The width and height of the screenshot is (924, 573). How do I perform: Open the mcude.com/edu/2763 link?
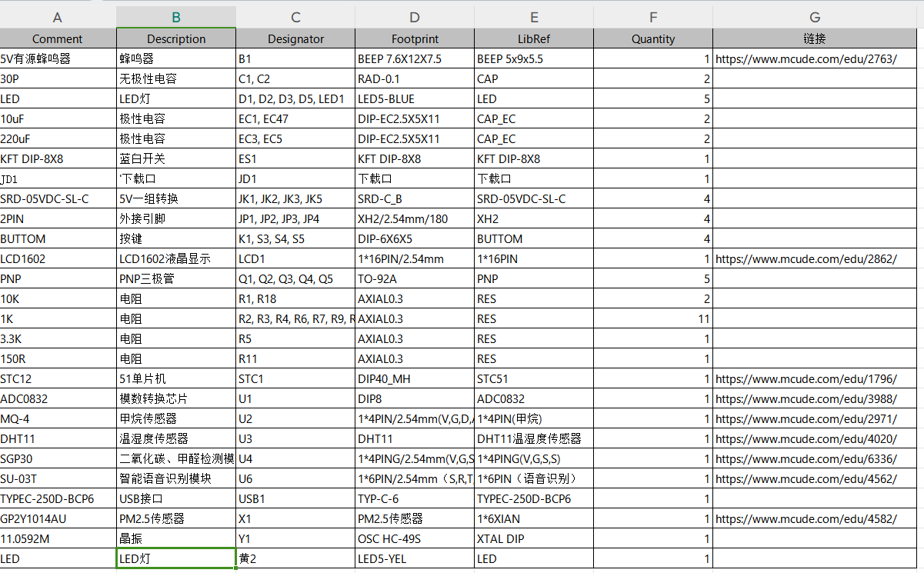tap(806, 58)
